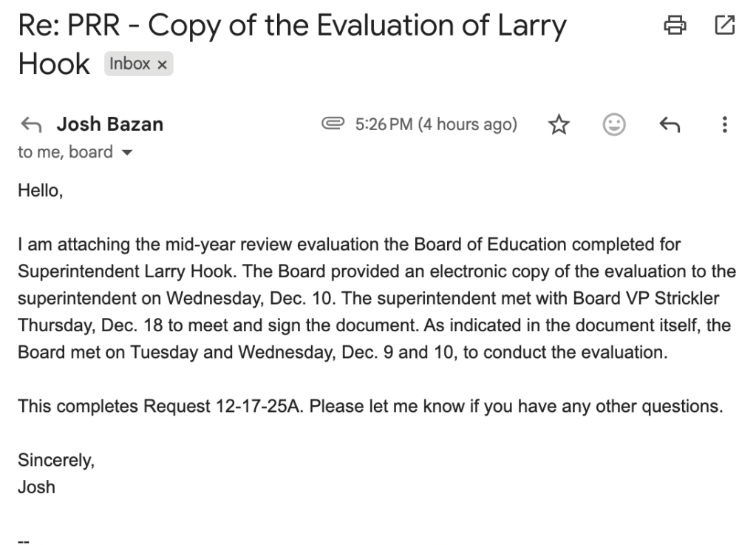Star this message
The image size is (756, 545).
pos(559,125)
